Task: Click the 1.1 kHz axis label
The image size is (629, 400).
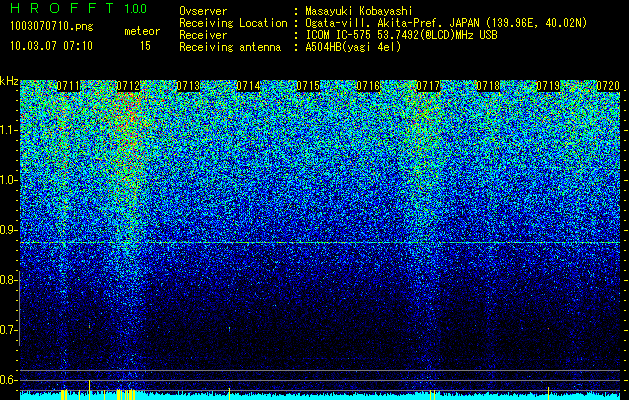Action: [8, 130]
